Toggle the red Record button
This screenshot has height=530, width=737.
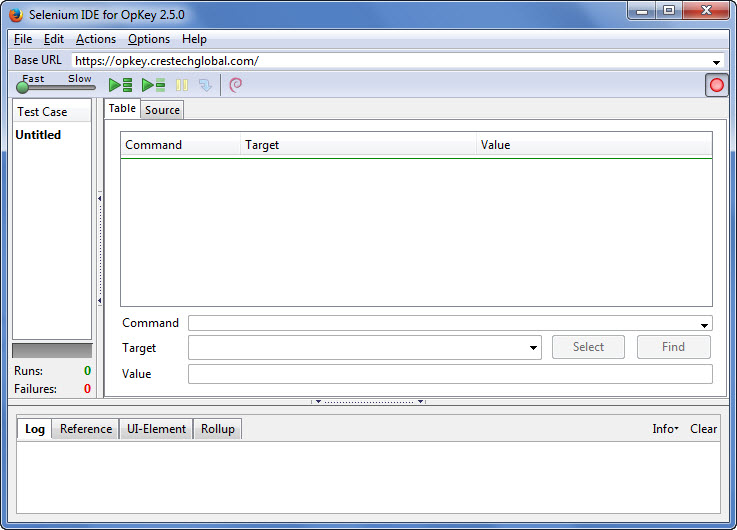716,85
